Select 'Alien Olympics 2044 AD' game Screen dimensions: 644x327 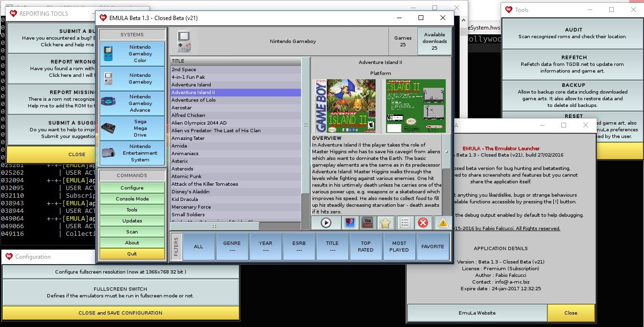pyautogui.click(x=236, y=123)
